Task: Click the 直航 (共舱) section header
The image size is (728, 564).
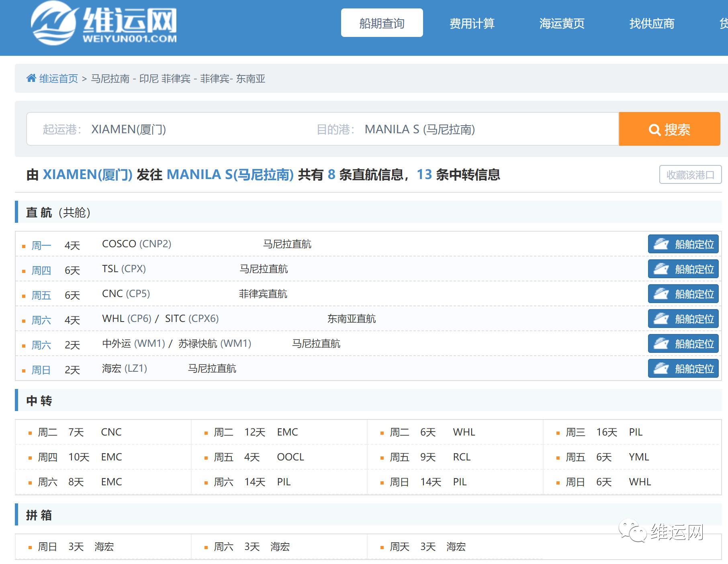Action: click(x=368, y=212)
